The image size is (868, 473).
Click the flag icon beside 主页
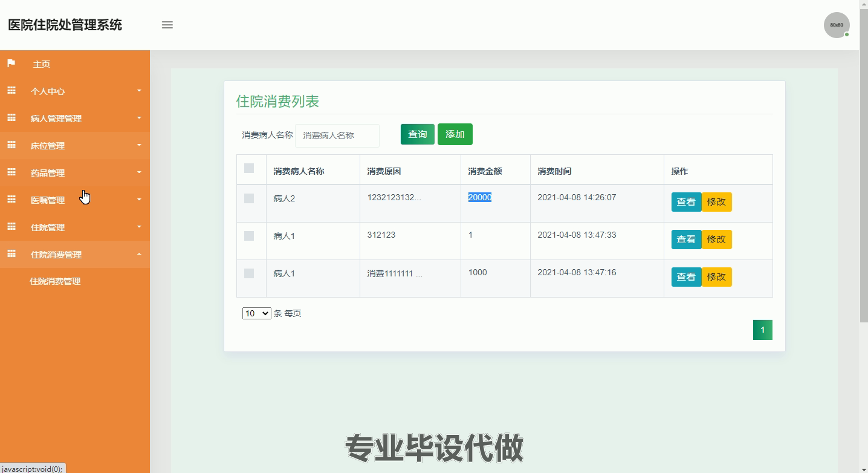pyautogui.click(x=11, y=64)
